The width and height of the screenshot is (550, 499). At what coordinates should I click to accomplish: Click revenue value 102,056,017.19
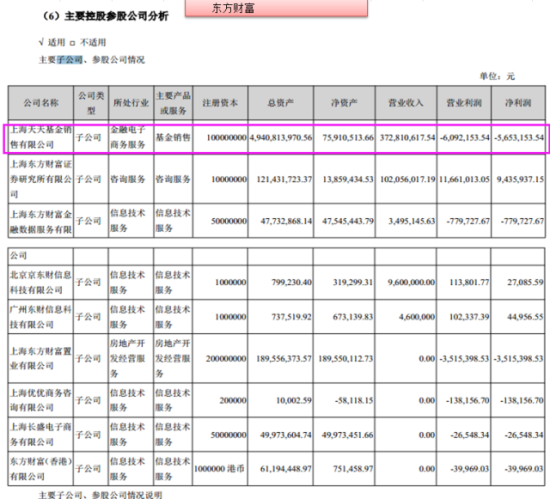click(x=407, y=179)
